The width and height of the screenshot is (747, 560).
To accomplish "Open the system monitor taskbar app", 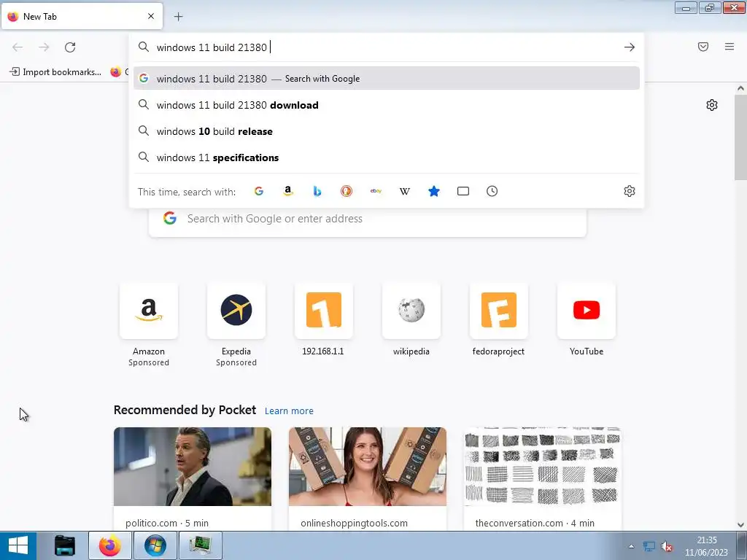I will (200, 545).
